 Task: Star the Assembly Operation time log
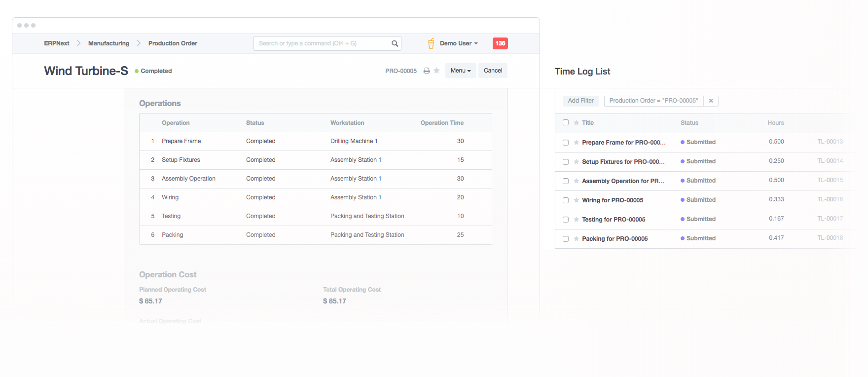[576, 181]
